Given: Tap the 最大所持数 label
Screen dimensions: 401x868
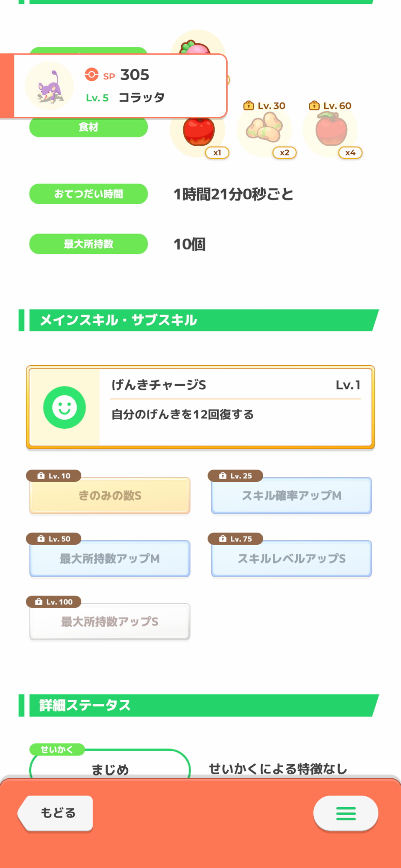Looking at the screenshot, I should (89, 244).
